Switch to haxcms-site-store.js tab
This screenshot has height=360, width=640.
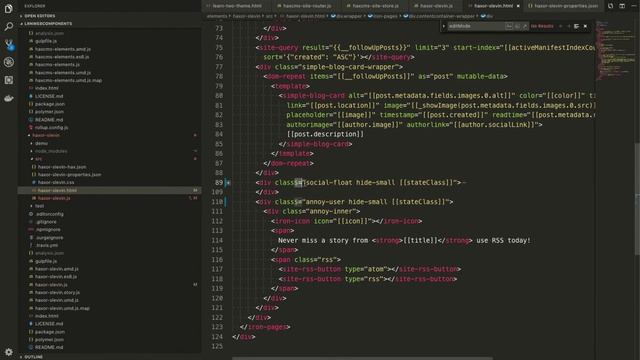pyautogui.click(x=373, y=6)
